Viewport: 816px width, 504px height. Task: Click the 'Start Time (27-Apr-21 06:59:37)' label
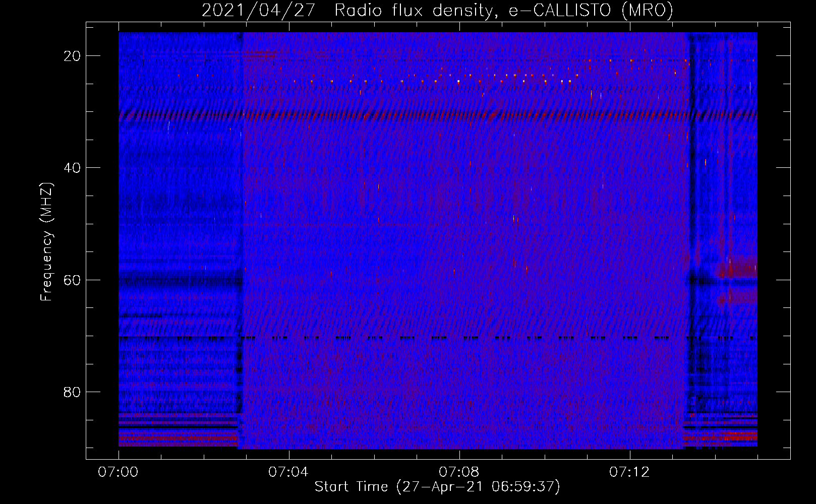point(437,487)
